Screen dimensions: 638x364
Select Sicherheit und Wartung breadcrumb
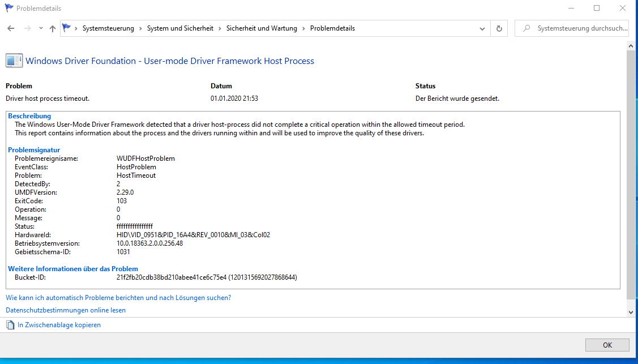(262, 28)
